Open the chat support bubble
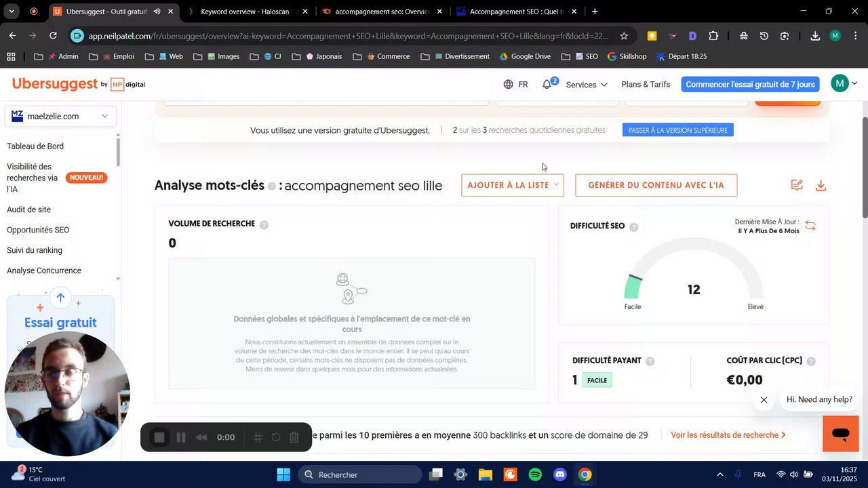868x488 pixels. click(x=840, y=434)
